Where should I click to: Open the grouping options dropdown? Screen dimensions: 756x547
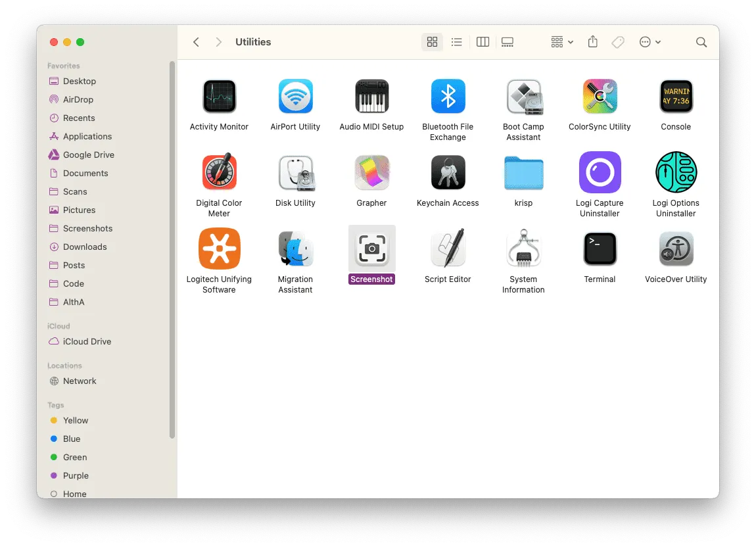tap(561, 41)
